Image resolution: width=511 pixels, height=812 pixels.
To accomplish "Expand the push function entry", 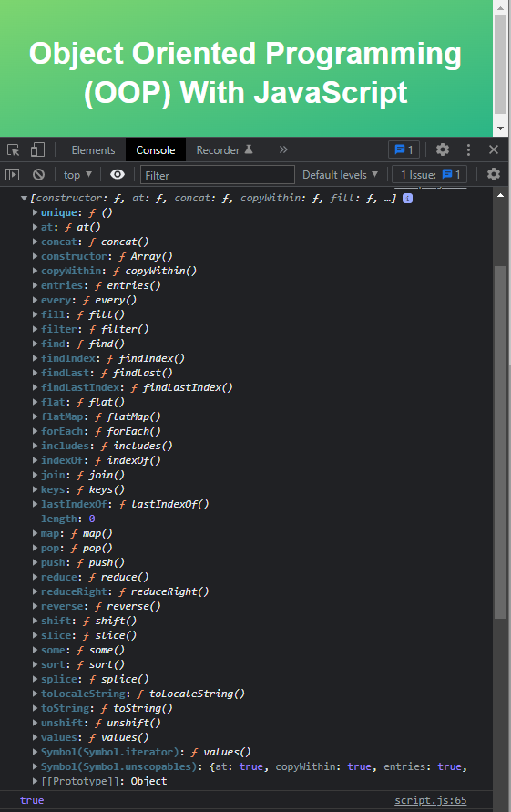I will click(35, 562).
